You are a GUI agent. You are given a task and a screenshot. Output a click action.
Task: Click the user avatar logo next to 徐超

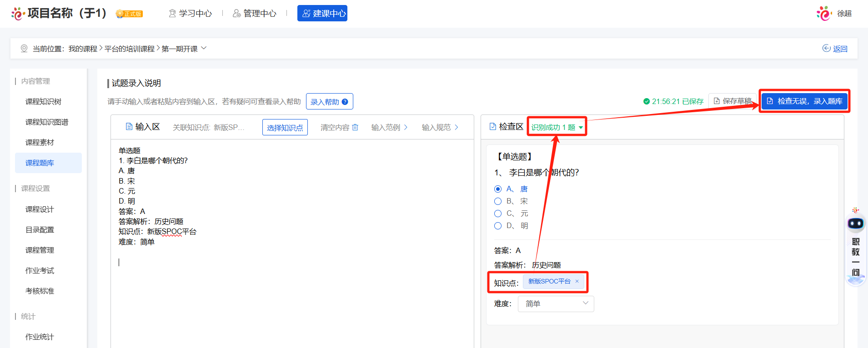pos(823,13)
